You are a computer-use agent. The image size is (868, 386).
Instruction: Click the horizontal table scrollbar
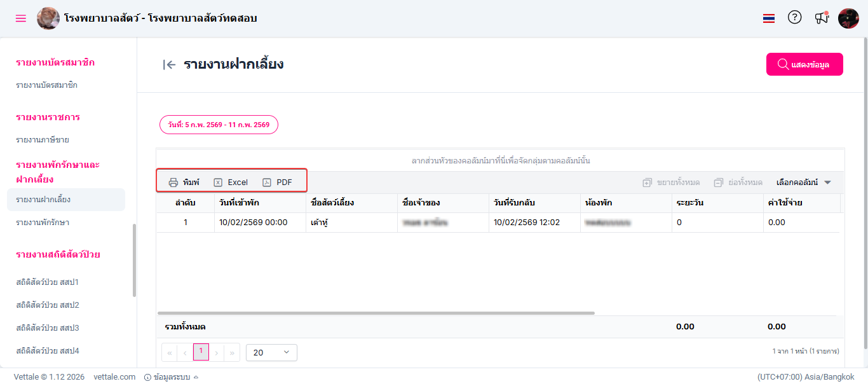click(x=376, y=313)
